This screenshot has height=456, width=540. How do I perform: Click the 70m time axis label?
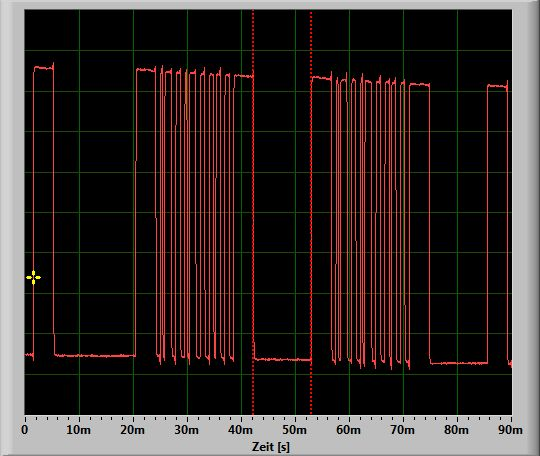403,430
